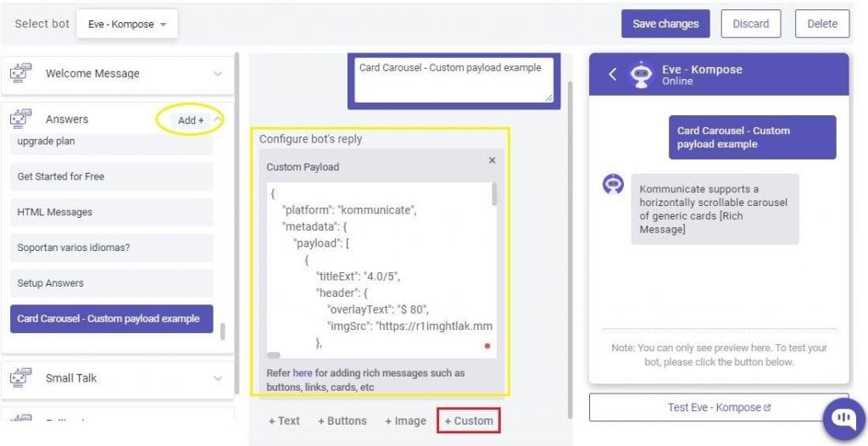Add a + Buttons reply
This screenshot has width=868, height=446.
(342, 421)
